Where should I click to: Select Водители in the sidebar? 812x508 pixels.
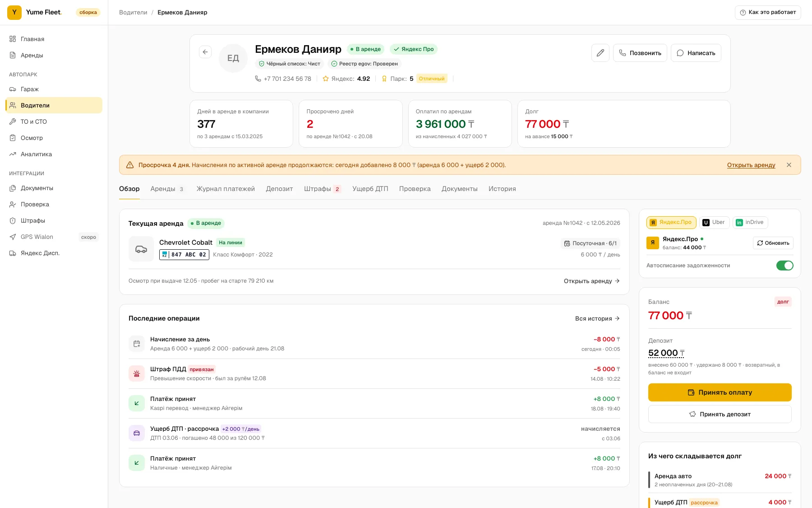pyautogui.click(x=54, y=105)
